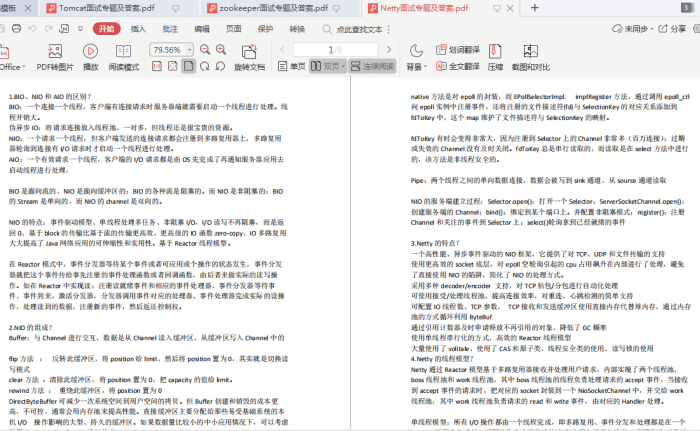This screenshot has height=431, width=700.
Task: Toggle 连续阅读 continuous reading
Action: 372,67
